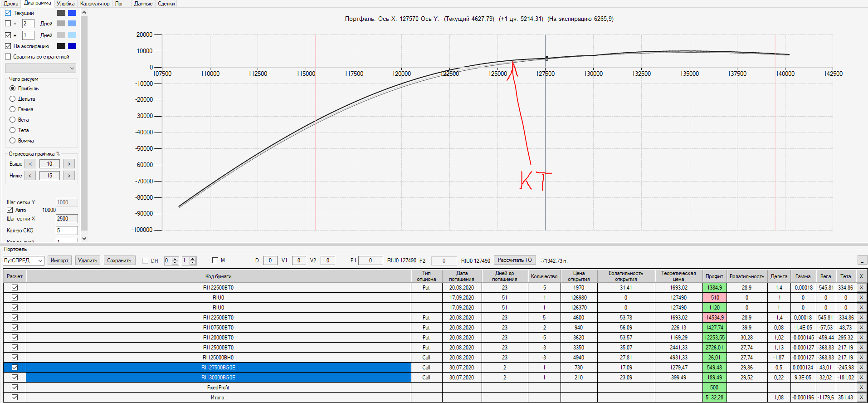Click the Импорт button

point(59,260)
